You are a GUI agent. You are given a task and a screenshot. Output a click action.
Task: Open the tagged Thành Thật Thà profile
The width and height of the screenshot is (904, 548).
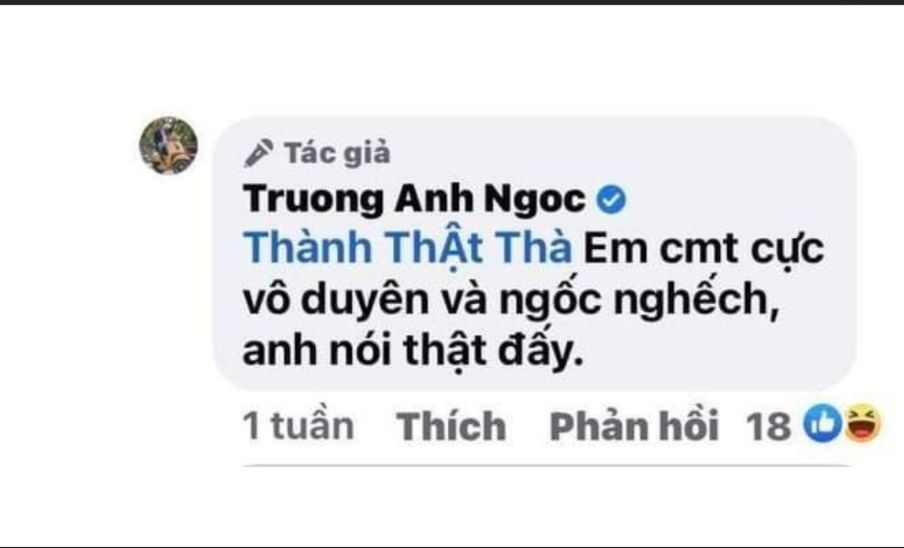(408, 249)
